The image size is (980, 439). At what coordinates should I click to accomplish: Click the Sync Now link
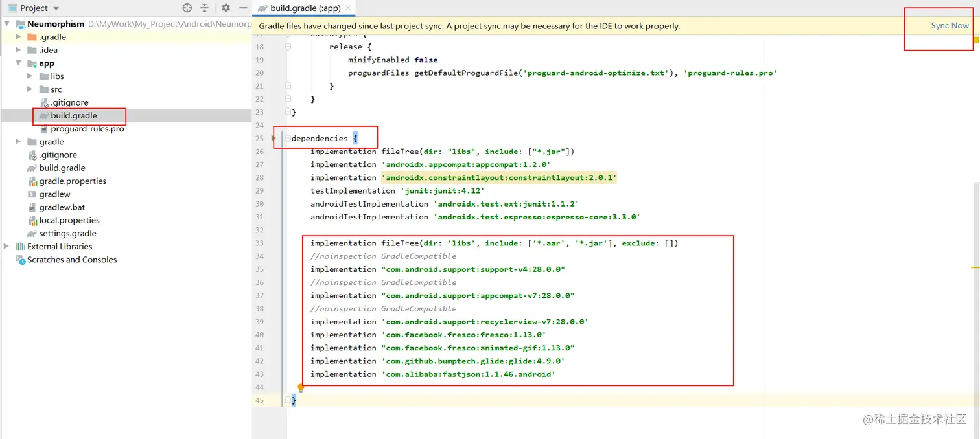click(950, 26)
